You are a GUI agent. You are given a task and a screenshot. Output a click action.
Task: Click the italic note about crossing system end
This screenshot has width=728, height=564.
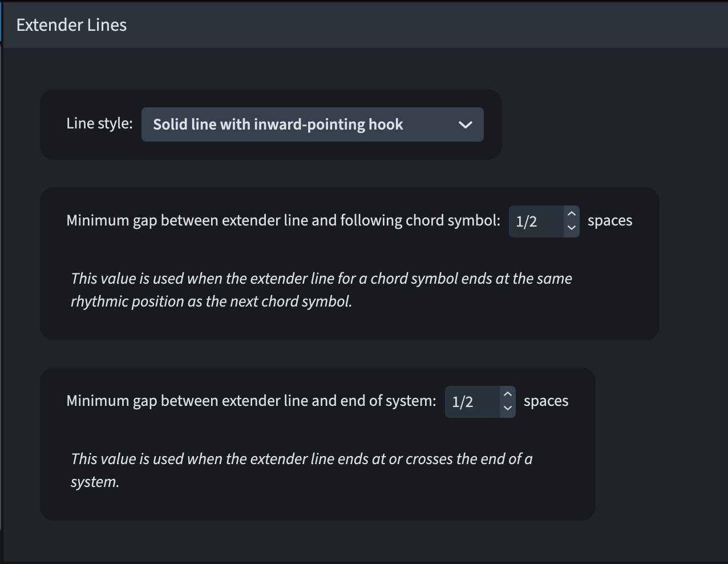click(301, 470)
